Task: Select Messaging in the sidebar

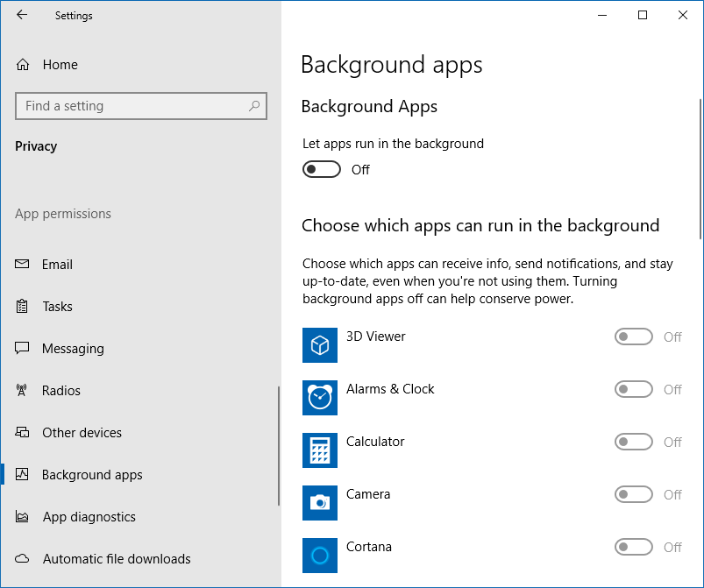Action: point(73,349)
